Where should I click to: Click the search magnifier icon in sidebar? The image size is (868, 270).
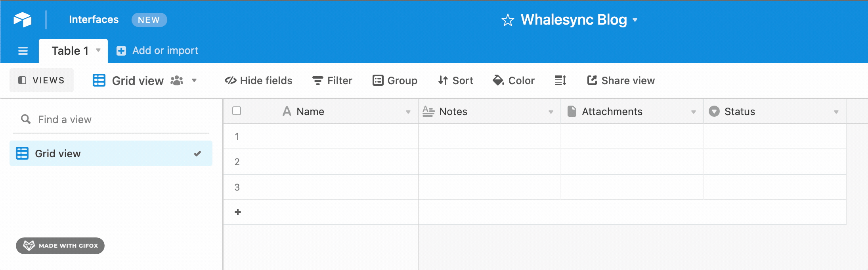(x=26, y=119)
